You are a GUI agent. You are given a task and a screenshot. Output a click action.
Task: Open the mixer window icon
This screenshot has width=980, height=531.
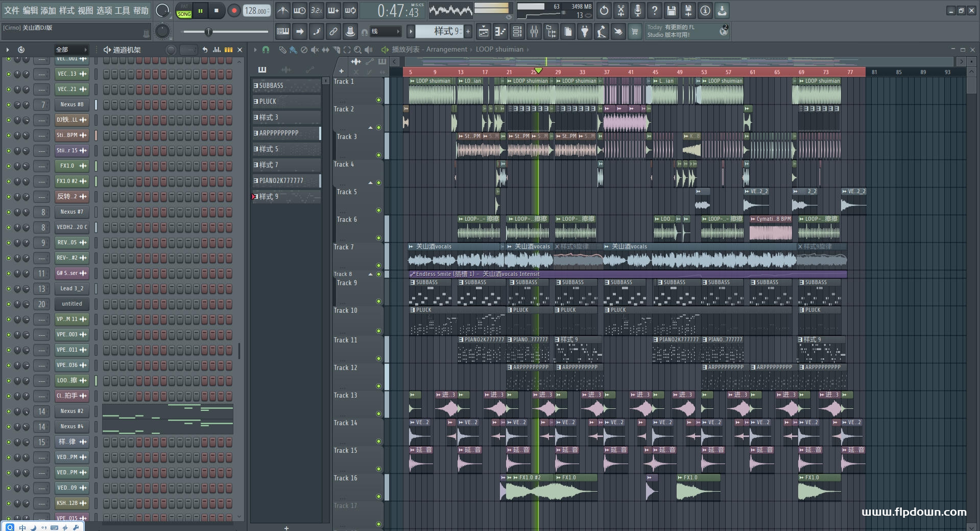(x=534, y=32)
